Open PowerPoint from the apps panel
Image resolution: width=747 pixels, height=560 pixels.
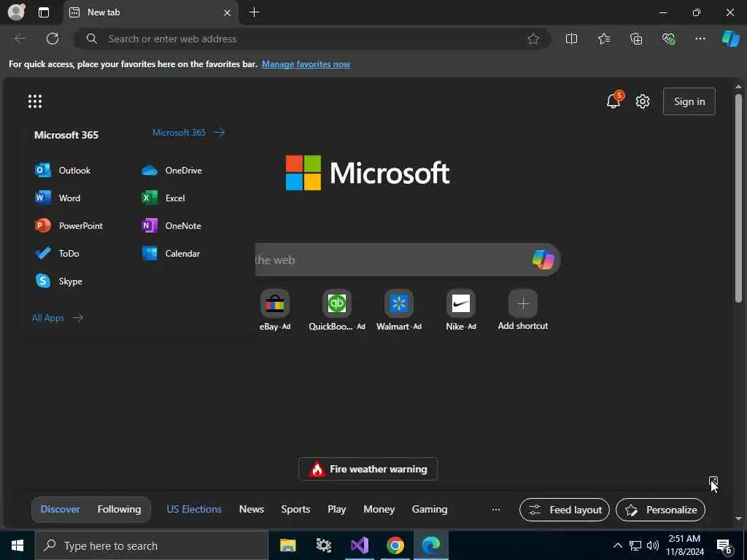(x=69, y=226)
